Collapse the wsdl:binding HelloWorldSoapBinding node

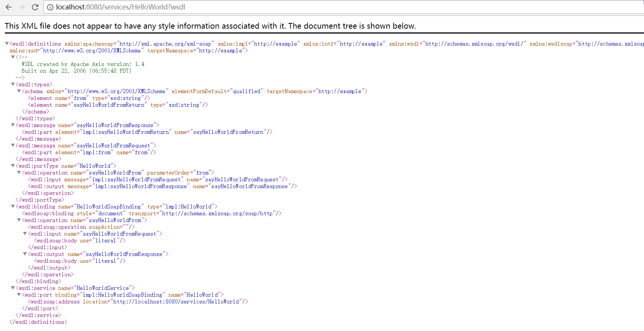pyautogui.click(x=13, y=207)
